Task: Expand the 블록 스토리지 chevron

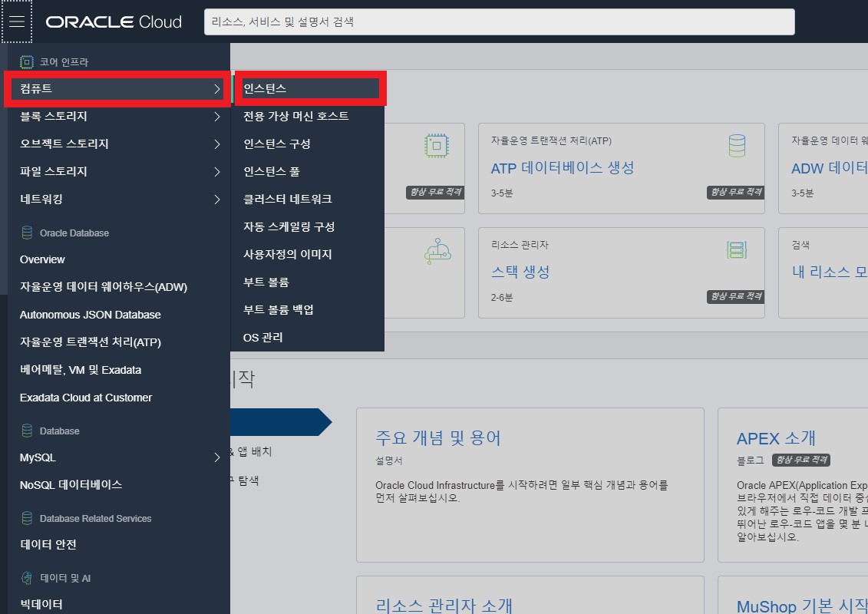Action: [x=217, y=116]
